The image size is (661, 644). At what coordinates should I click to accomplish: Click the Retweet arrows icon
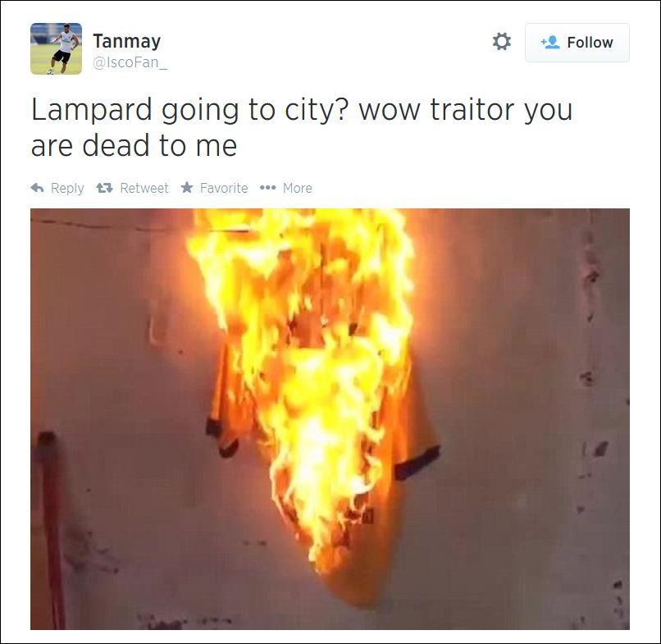(104, 188)
